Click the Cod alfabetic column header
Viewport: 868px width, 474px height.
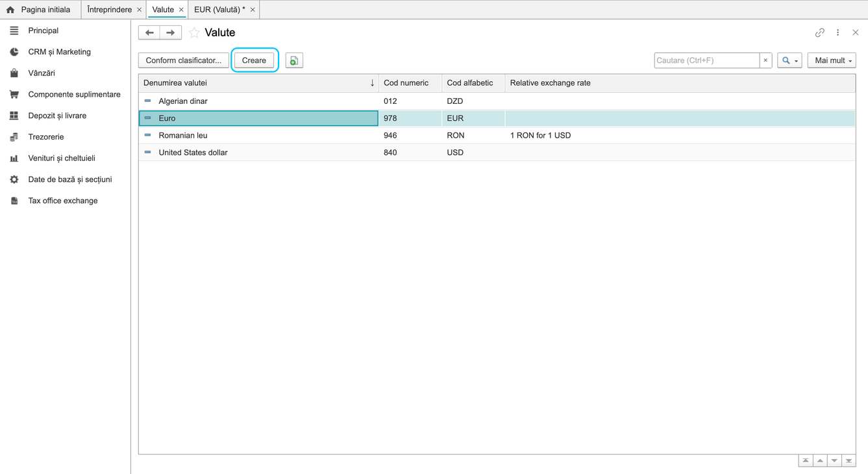point(473,83)
